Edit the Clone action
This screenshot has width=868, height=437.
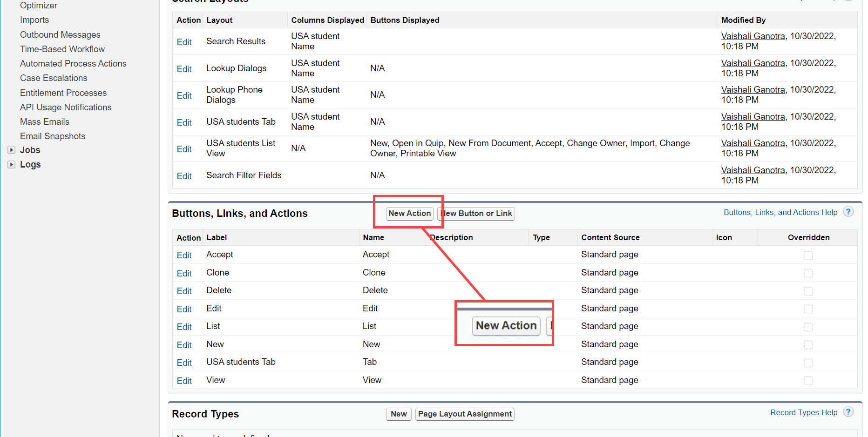pyautogui.click(x=184, y=273)
